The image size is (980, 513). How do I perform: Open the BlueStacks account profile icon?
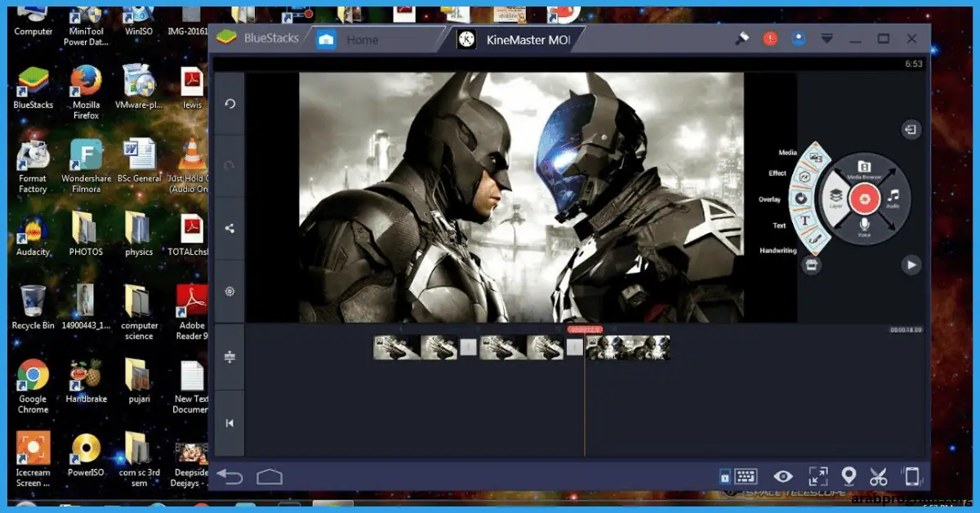click(799, 38)
